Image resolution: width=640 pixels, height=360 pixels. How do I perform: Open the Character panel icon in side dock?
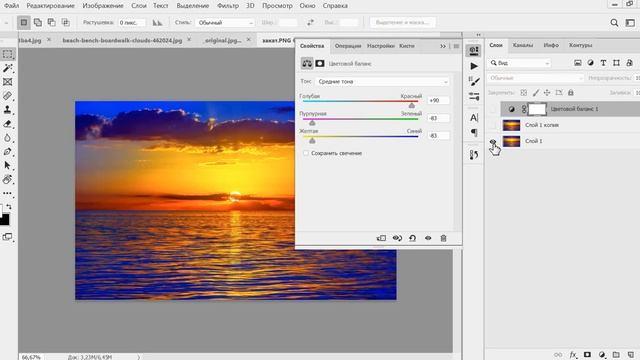(474, 118)
